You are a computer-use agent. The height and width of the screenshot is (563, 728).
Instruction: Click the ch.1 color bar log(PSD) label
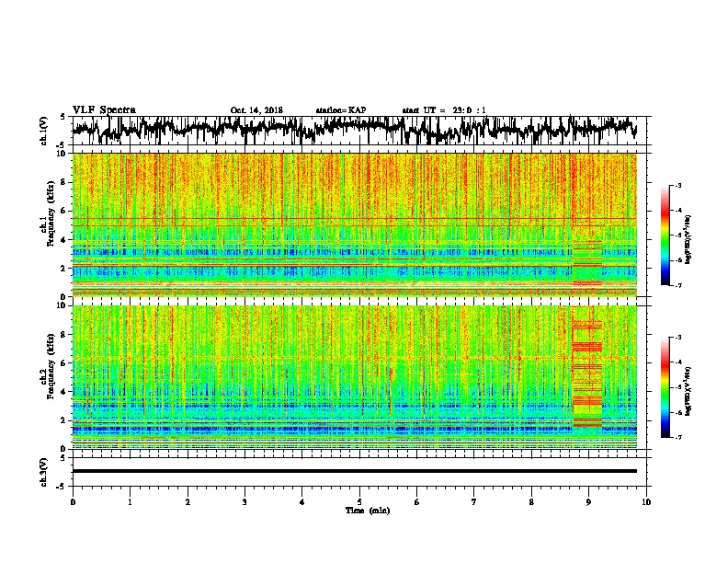tap(688, 240)
